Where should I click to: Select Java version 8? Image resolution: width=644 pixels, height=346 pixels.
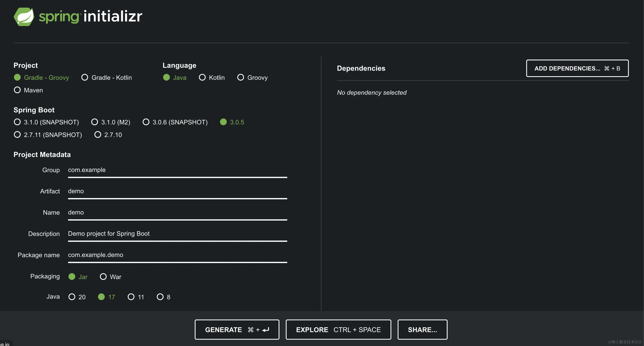[160, 297]
